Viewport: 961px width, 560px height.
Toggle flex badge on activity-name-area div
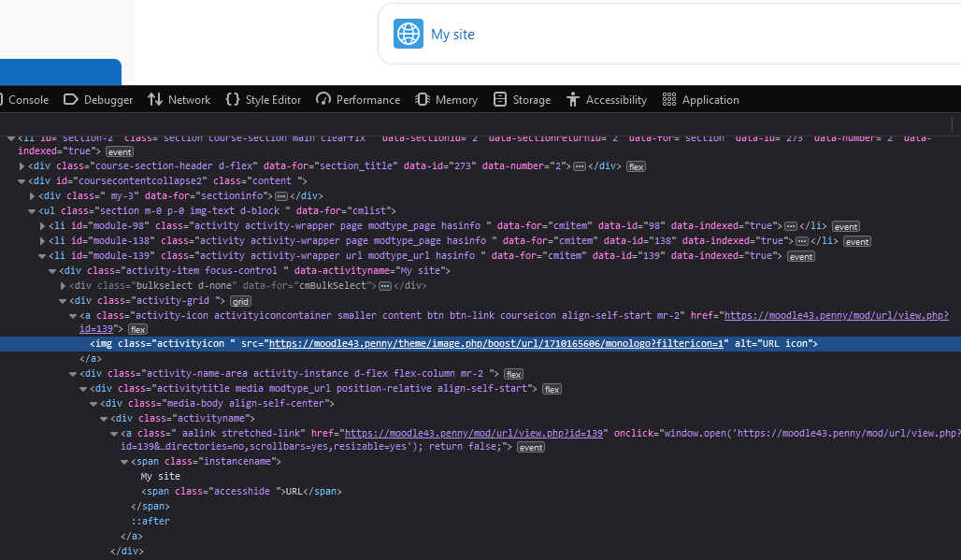[x=513, y=374]
